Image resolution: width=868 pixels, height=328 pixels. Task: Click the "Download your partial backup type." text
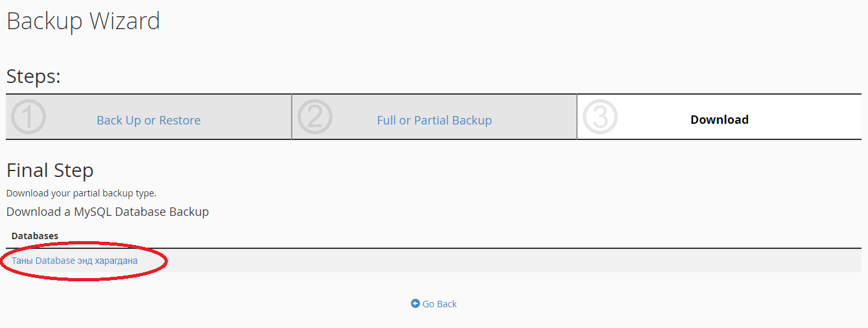pos(82,193)
